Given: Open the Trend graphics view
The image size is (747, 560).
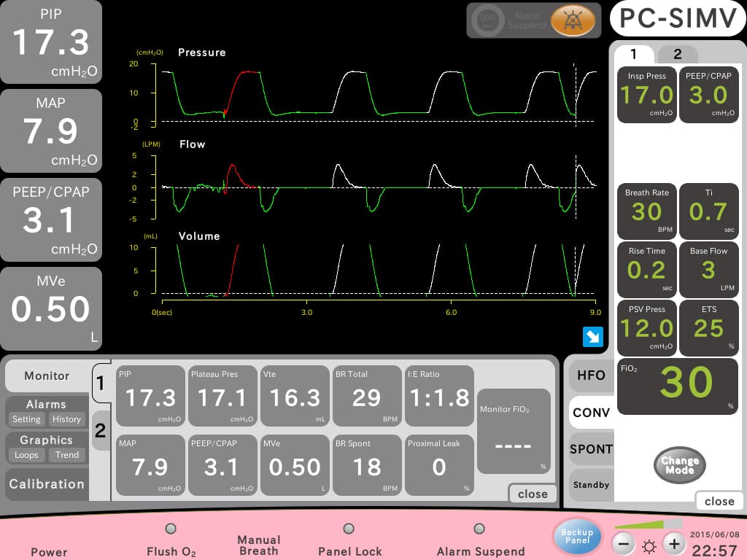Looking at the screenshot, I should coord(66,455).
